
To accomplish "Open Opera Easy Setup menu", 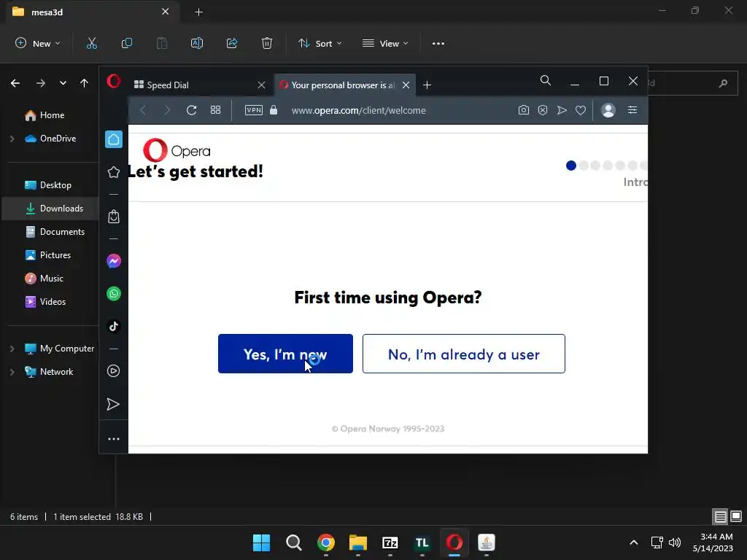I will (632, 110).
